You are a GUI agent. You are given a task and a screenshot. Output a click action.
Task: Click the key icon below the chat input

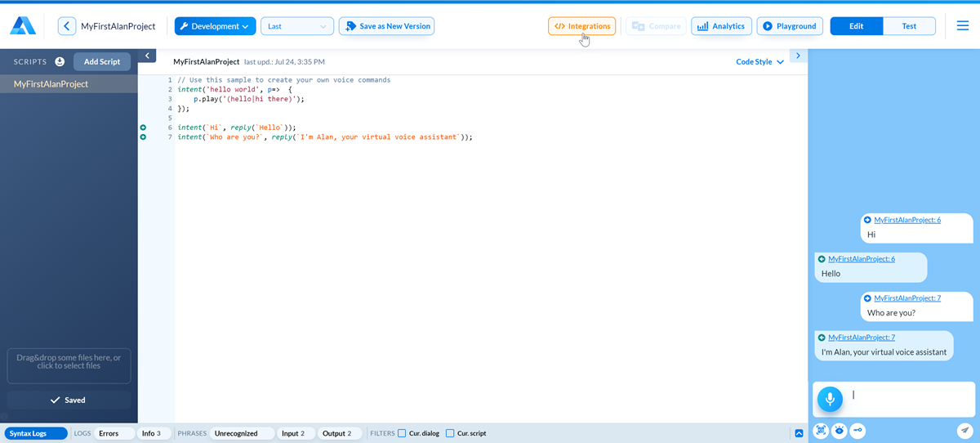857,431
